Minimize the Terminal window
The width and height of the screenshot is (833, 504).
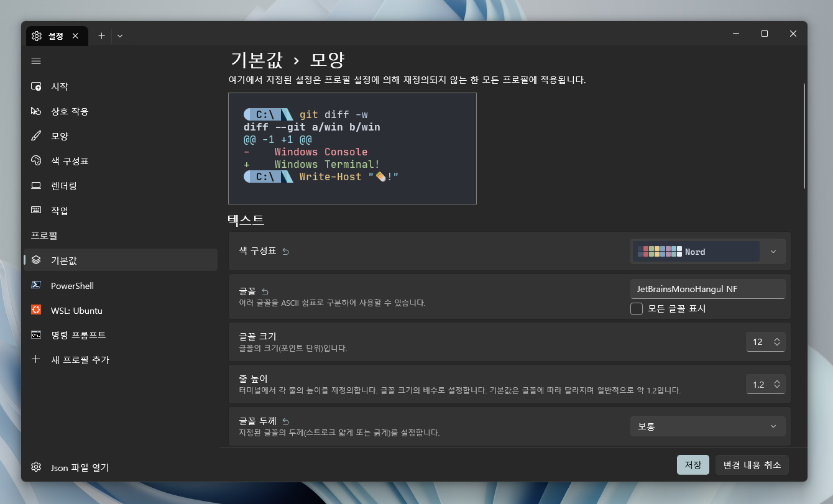point(736,34)
